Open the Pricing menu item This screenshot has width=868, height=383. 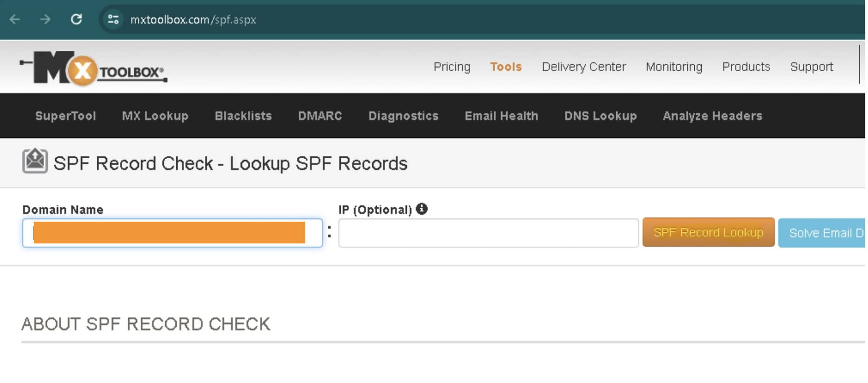pyautogui.click(x=452, y=67)
